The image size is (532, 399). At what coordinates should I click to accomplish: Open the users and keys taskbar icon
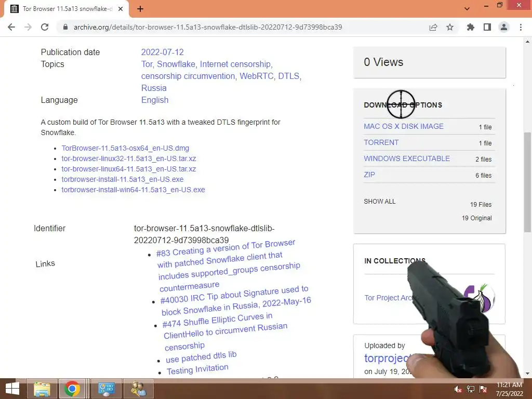click(x=138, y=389)
